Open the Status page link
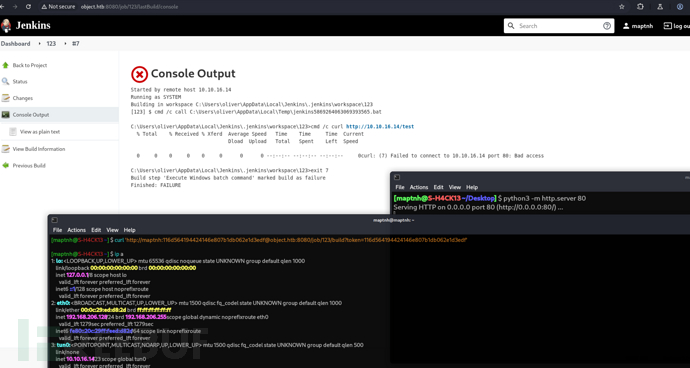 (20, 81)
